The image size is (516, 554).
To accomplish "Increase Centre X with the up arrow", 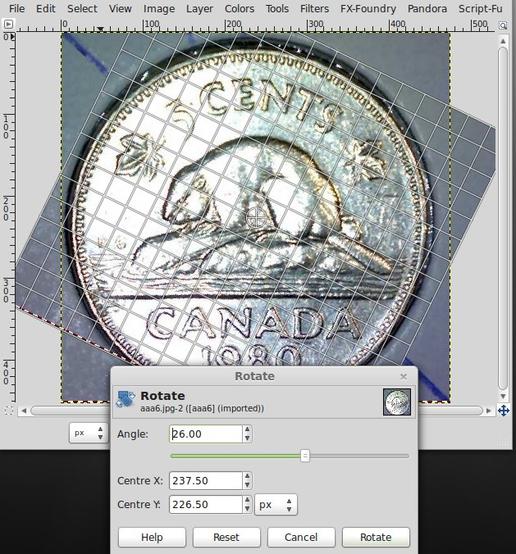I will 247,476.
